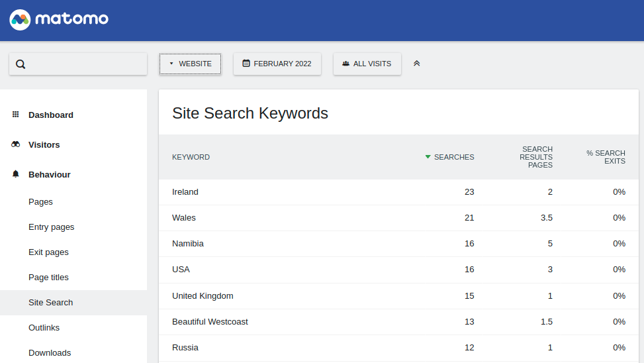644x363 pixels.
Task: Click the people icon in All Visits
Action: (345, 64)
